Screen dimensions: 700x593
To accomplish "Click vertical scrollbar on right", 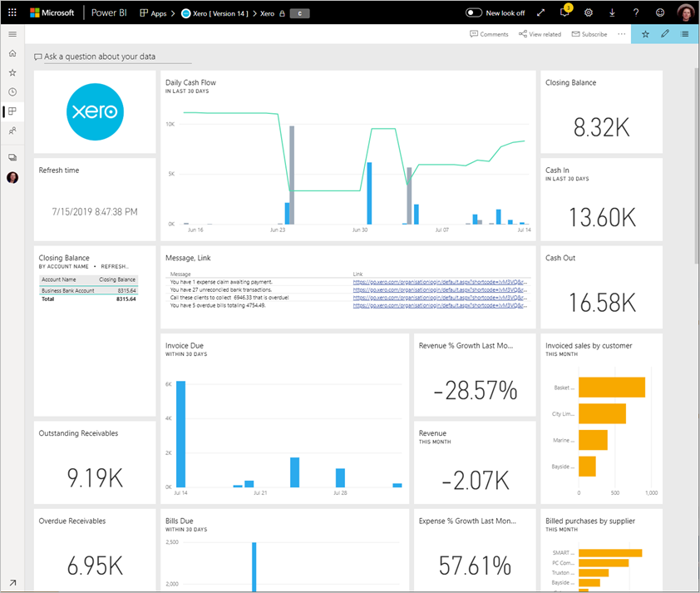I will pos(696,166).
